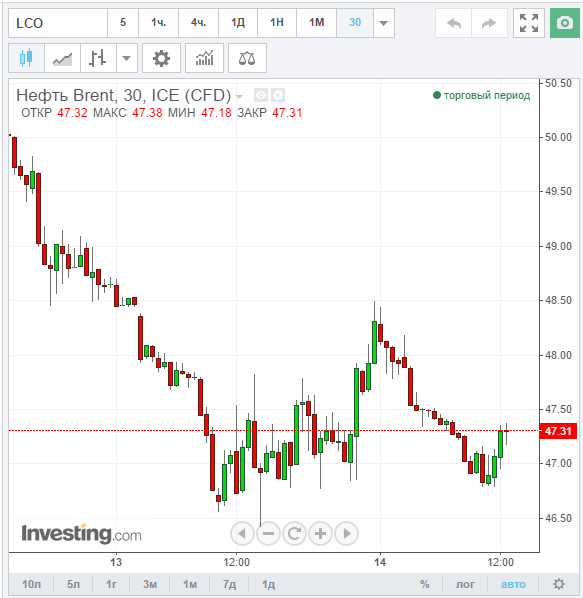Screen dimensions: 583x598
Task: Click the Нефть Brent, 30, ICE (CFD) title
Action: coord(124,95)
